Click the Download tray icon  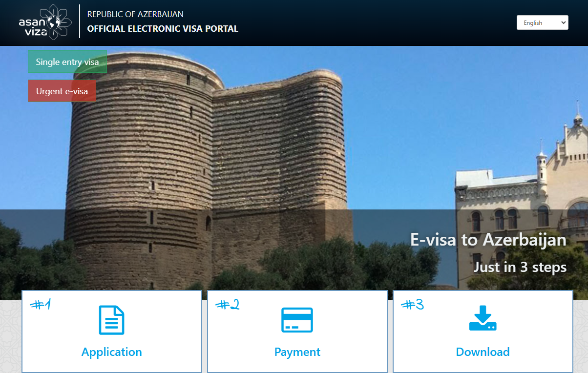[x=483, y=318]
